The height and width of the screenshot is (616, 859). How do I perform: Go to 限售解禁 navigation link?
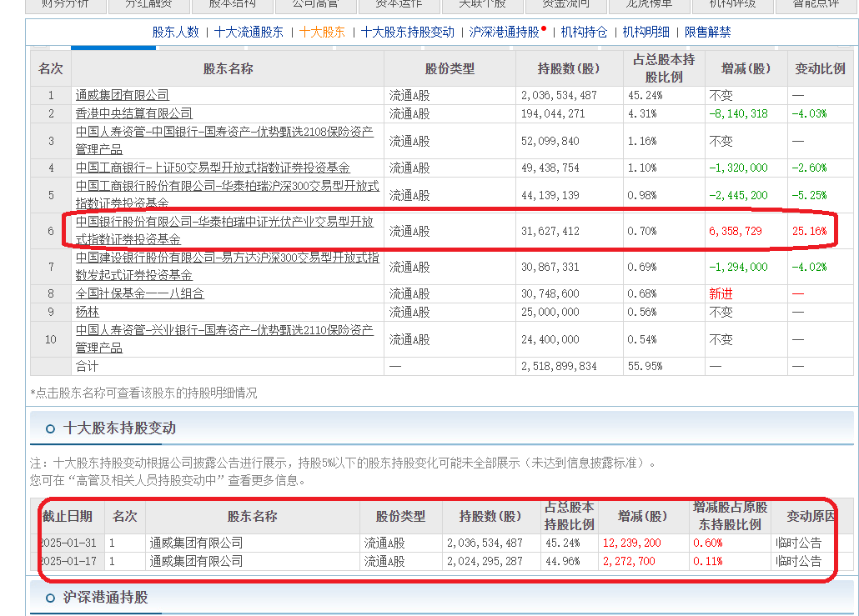pos(707,33)
